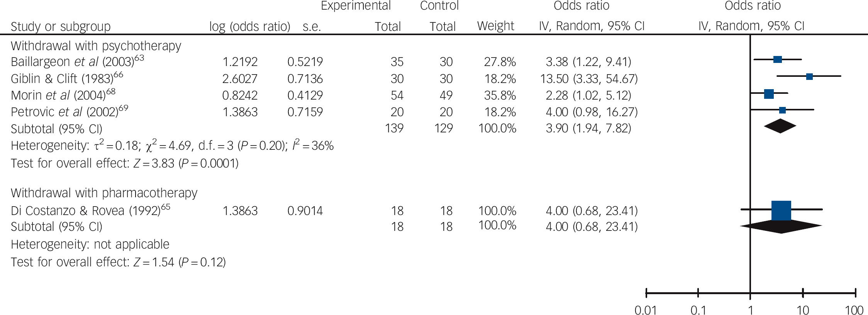Select the "Withdrawal with psychotherapy" subgroup heading
The height and width of the screenshot is (315, 868).
coord(96,46)
